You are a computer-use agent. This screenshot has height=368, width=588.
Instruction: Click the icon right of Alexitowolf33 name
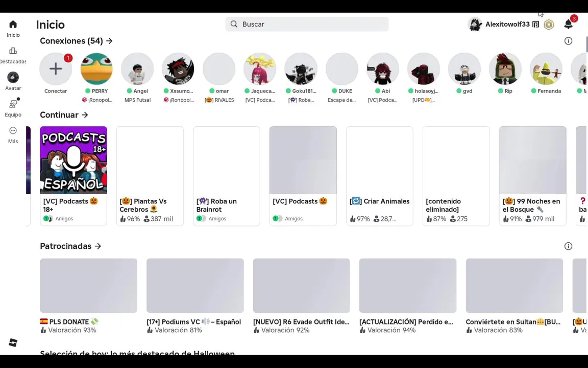tap(536, 25)
